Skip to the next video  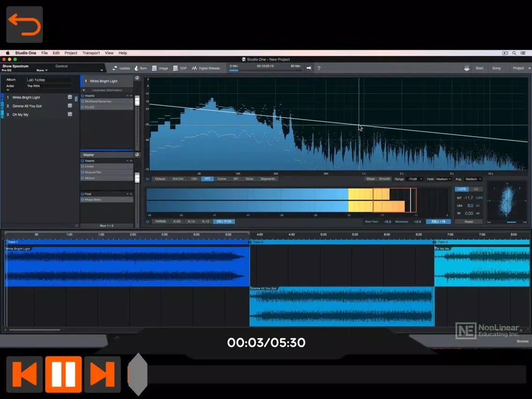(x=103, y=374)
